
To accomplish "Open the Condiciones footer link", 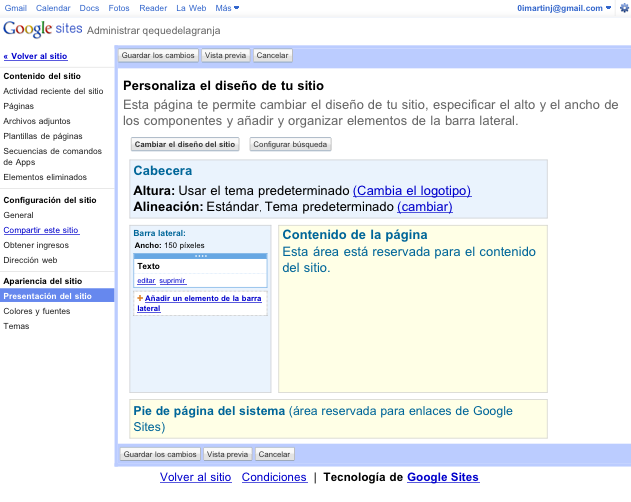I will click(x=274, y=477).
